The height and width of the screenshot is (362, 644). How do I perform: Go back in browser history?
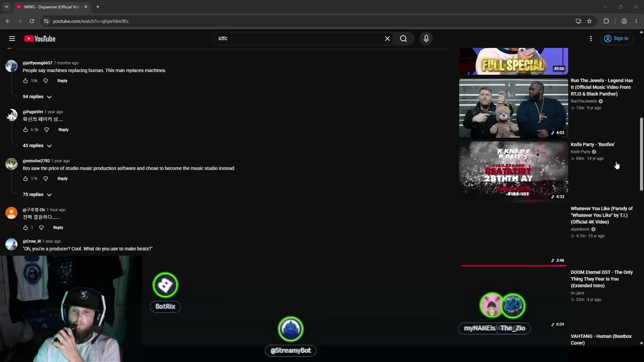click(8, 21)
